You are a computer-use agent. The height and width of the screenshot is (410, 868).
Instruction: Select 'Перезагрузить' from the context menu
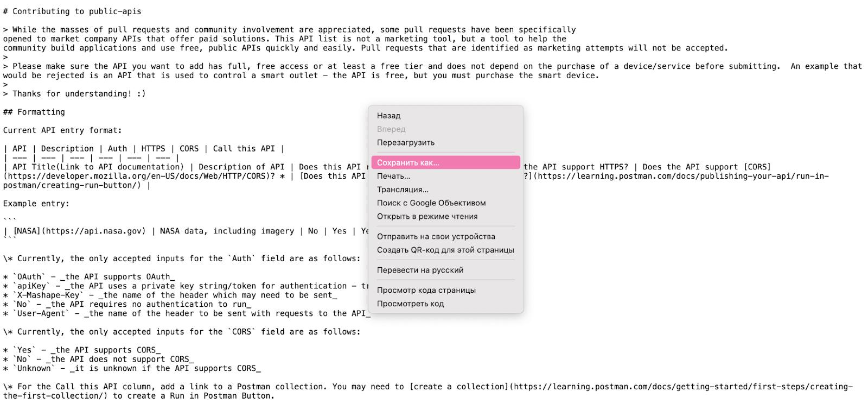pyautogui.click(x=405, y=143)
